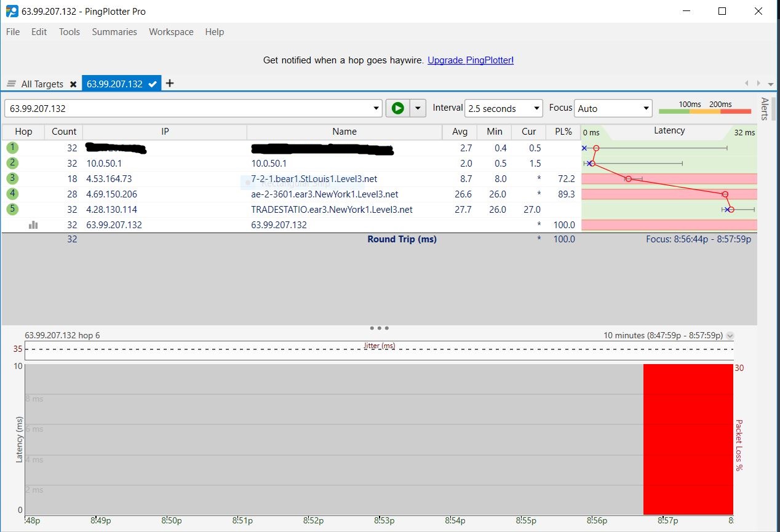This screenshot has height=532, width=780.
Task: Start tracing with the green play button
Action: click(x=398, y=108)
